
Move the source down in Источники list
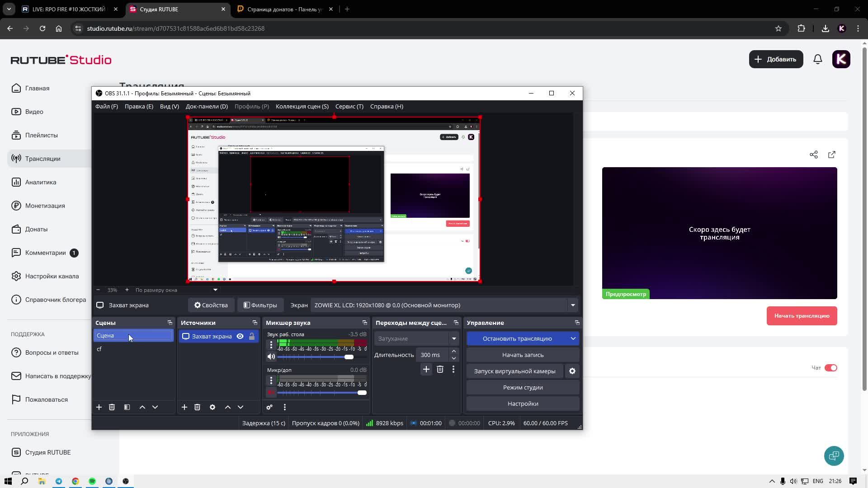coord(241,407)
